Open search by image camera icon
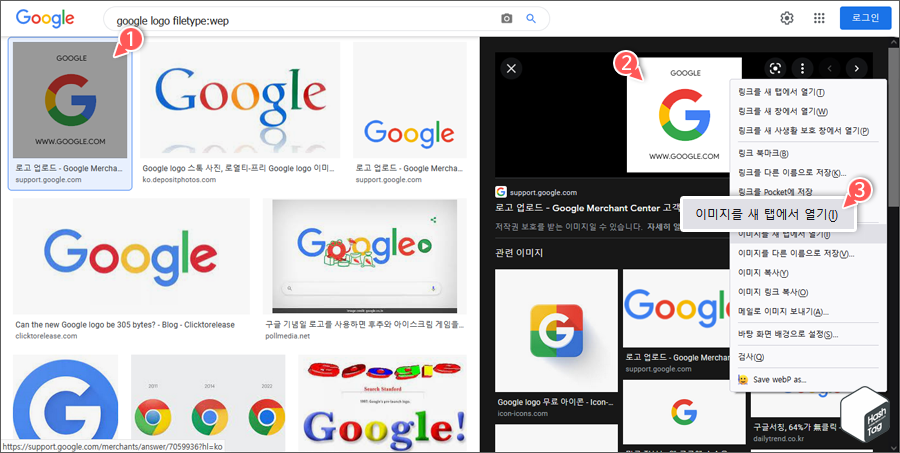Screen dimensions: 900x453 click(x=506, y=19)
